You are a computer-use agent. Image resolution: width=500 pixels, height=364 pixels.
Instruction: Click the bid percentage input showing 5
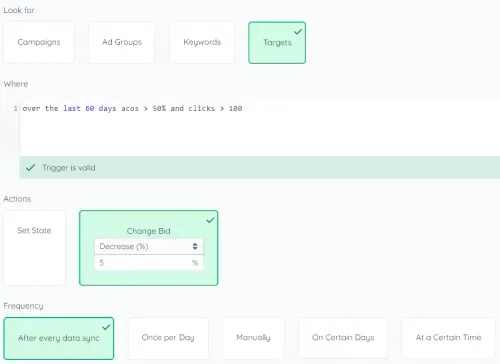[149, 263]
